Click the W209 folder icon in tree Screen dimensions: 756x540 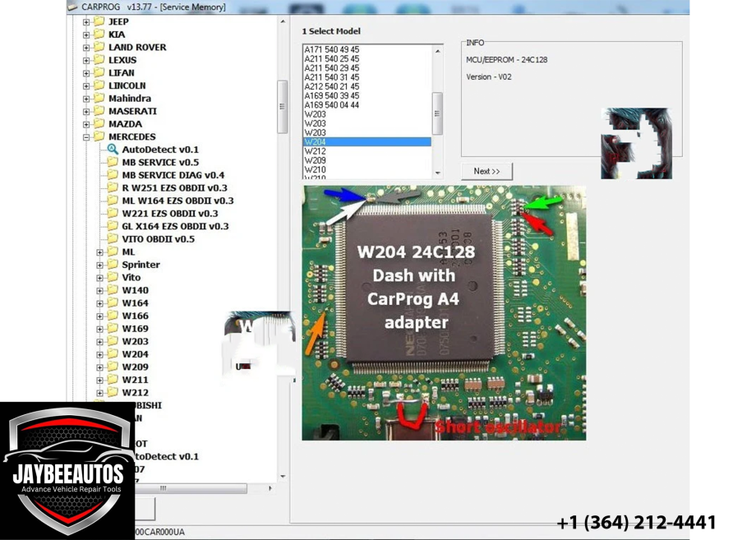tap(113, 367)
